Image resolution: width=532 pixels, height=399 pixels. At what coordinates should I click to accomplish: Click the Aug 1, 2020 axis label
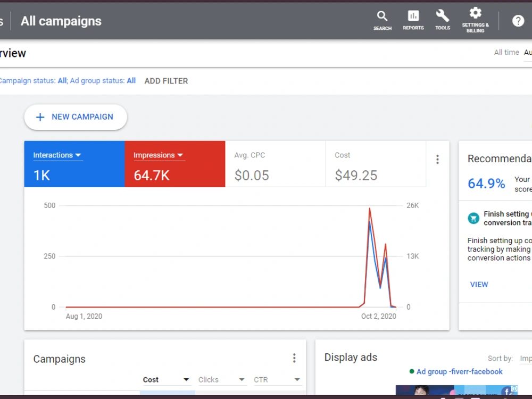point(84,316)
